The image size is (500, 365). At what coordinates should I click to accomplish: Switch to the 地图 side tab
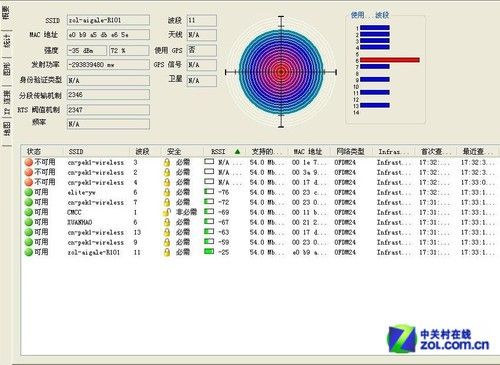pos(6,129)
